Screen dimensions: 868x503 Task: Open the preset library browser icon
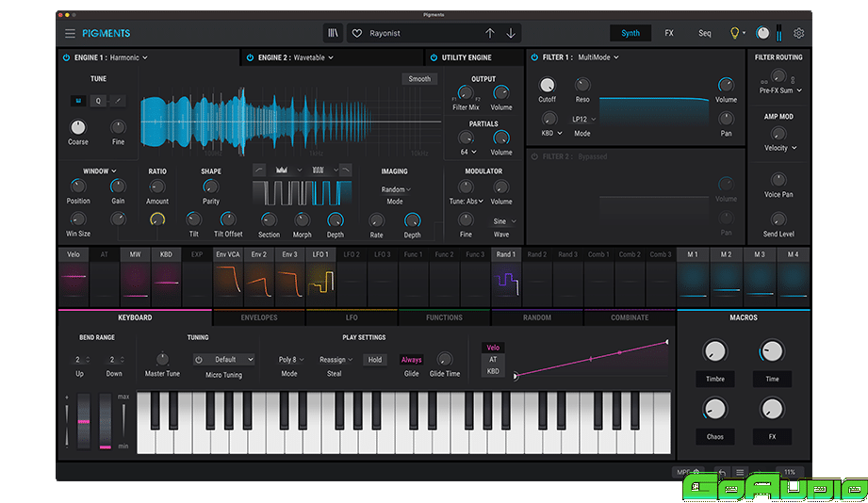pyautogui.click(x=334, y=33)
